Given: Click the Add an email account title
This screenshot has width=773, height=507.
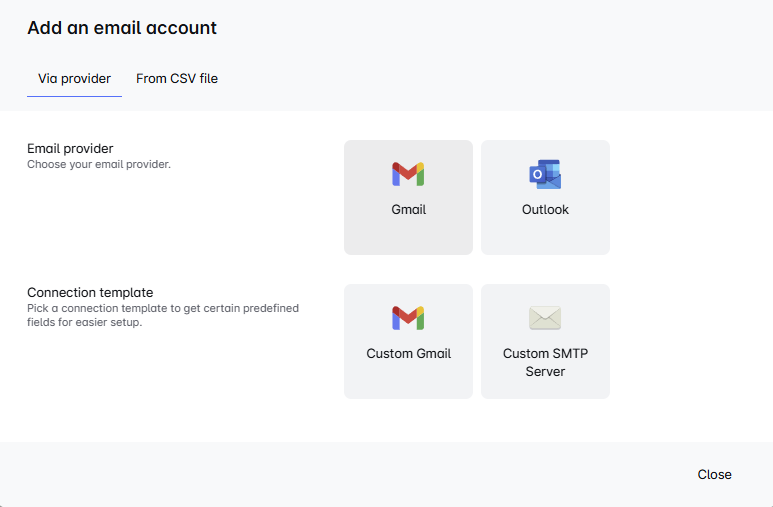Looking at the screenshot, I should tap(122, 28).
